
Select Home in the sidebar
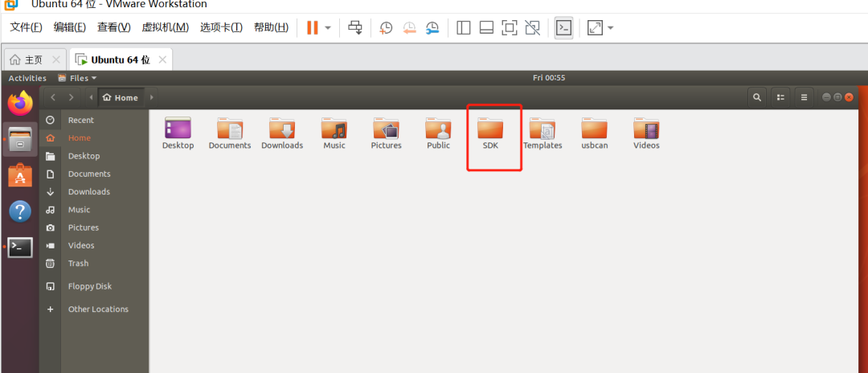point(94,137)
